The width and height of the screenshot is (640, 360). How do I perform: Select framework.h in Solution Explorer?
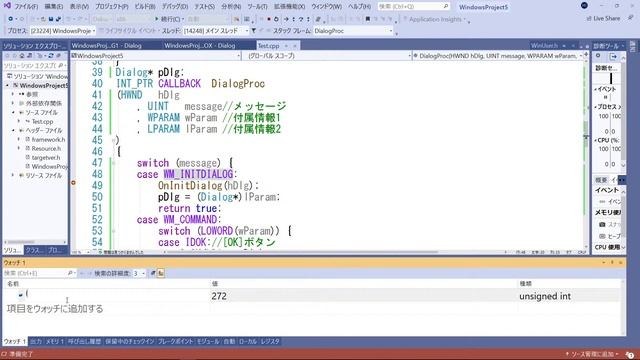point(48,139)
